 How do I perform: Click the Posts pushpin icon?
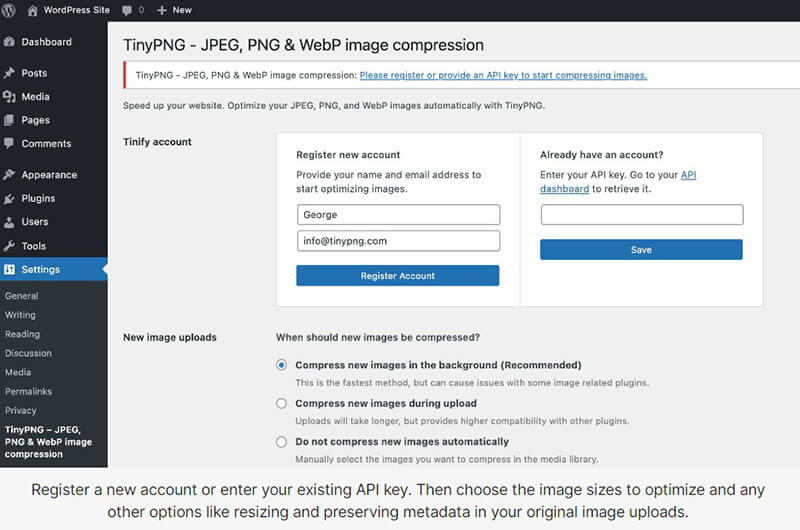[x=9, y=73]
